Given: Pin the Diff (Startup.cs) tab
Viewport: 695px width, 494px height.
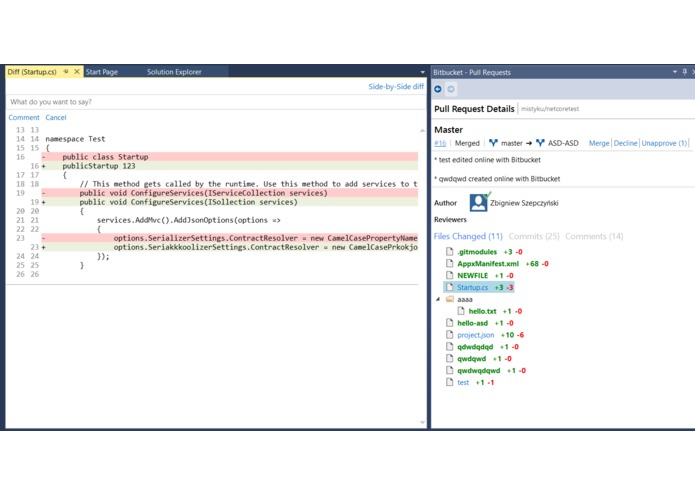Looking at the screenshot, I should [66, 71].
